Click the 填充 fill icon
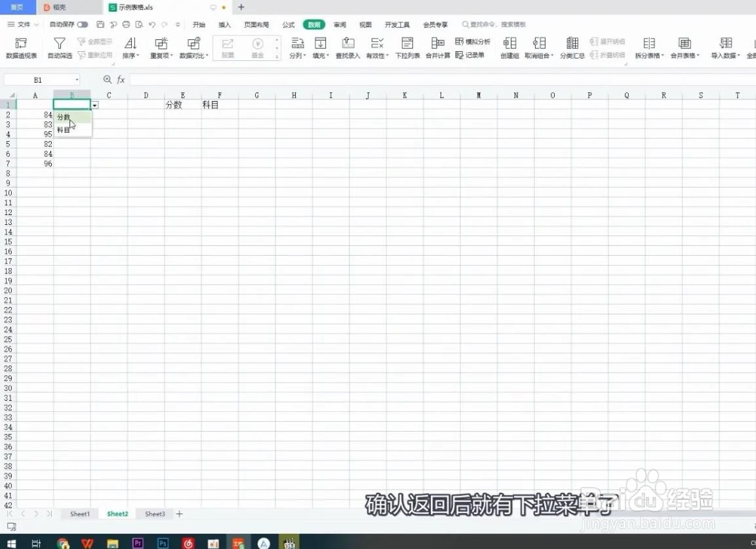The width and height of the screenshot is (756, 549). pos(320,43)
